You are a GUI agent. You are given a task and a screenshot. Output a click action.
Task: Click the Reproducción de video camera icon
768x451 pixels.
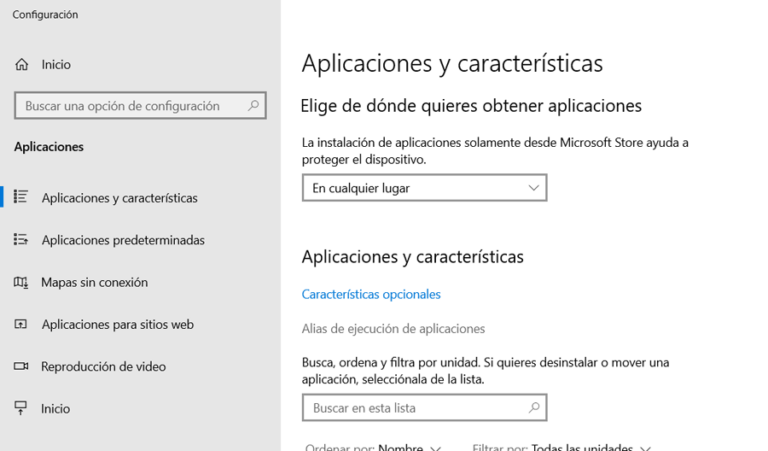tap(21, 366)
